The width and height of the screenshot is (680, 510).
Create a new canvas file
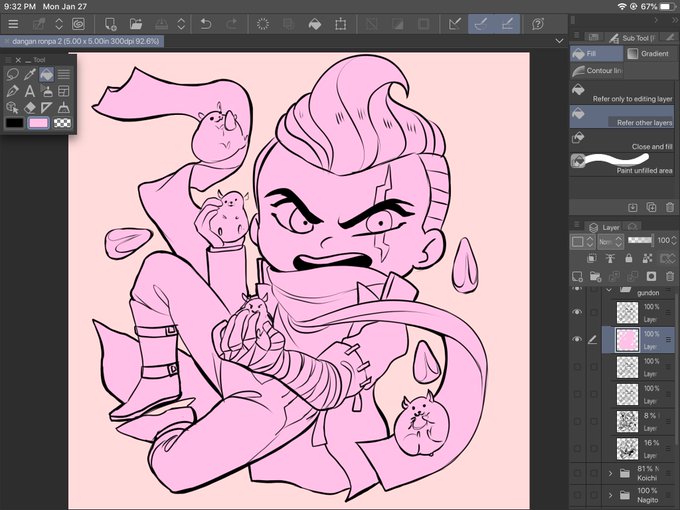pos(111,24)
